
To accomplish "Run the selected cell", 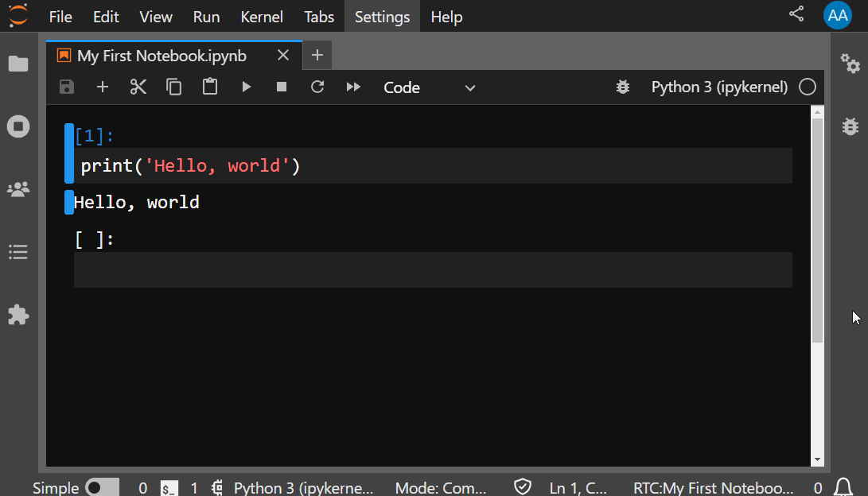I will coord(247,87).
